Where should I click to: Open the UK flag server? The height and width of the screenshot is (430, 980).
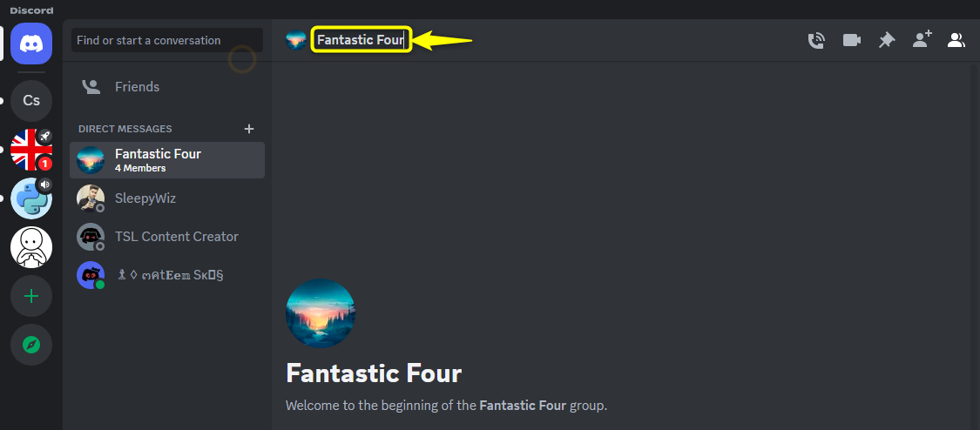pos(31,149)
